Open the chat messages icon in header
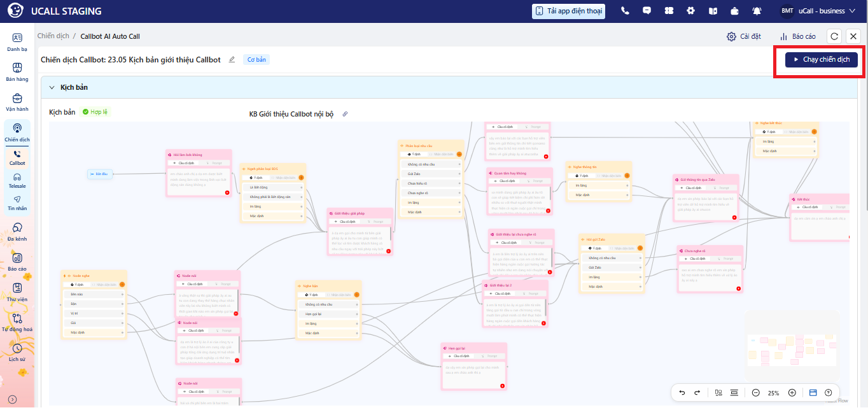Image resolution: width=868 pixels, height=410 pixels. coord(647,11)
